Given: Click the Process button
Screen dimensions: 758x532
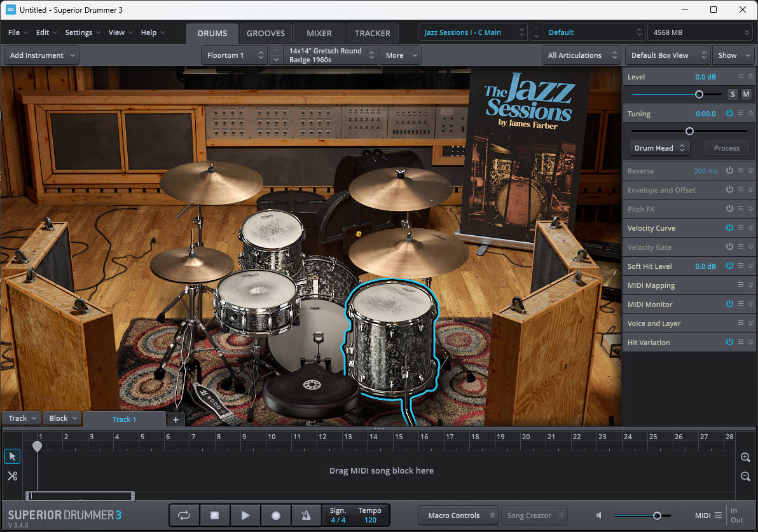Looking at the screenshot, I should [x=727, y=148].
